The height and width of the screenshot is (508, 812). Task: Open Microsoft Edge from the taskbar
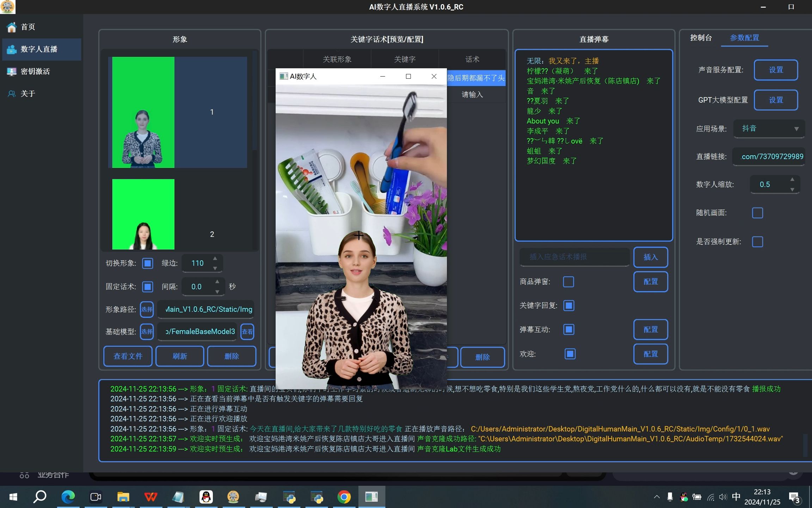[68, 497]
